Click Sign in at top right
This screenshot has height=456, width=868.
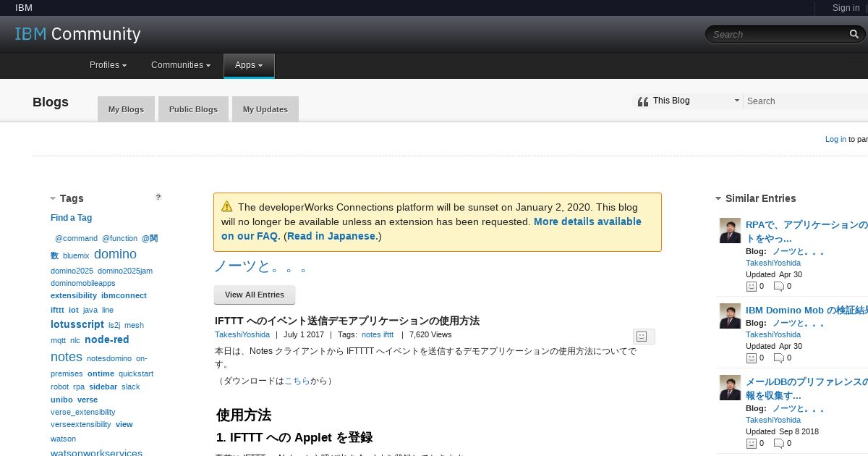click(846, 8)
